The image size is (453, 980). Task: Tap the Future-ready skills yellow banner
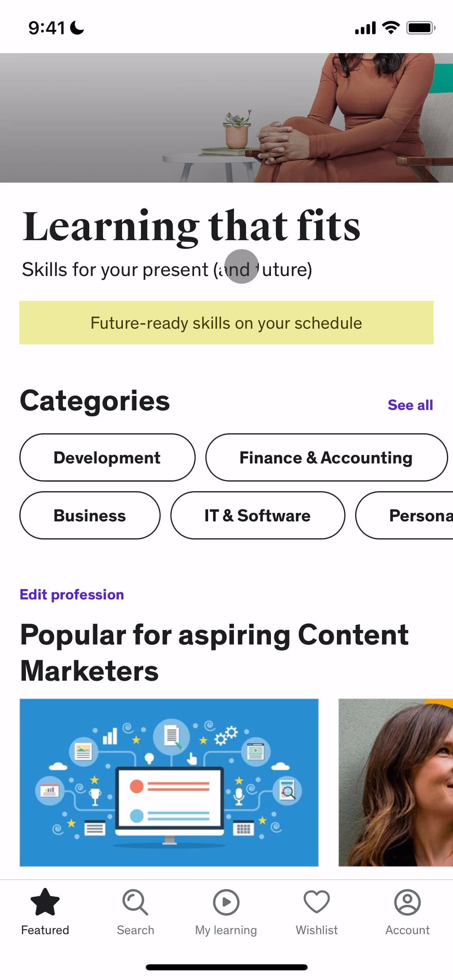(226, 323)
